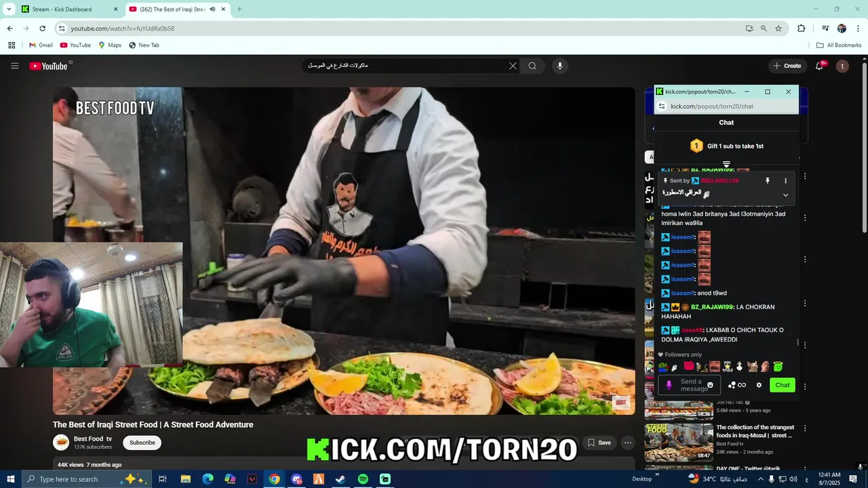Open Chrome zoom magnifier in address bar
The image size is (868, 488).
coord(764,28)
